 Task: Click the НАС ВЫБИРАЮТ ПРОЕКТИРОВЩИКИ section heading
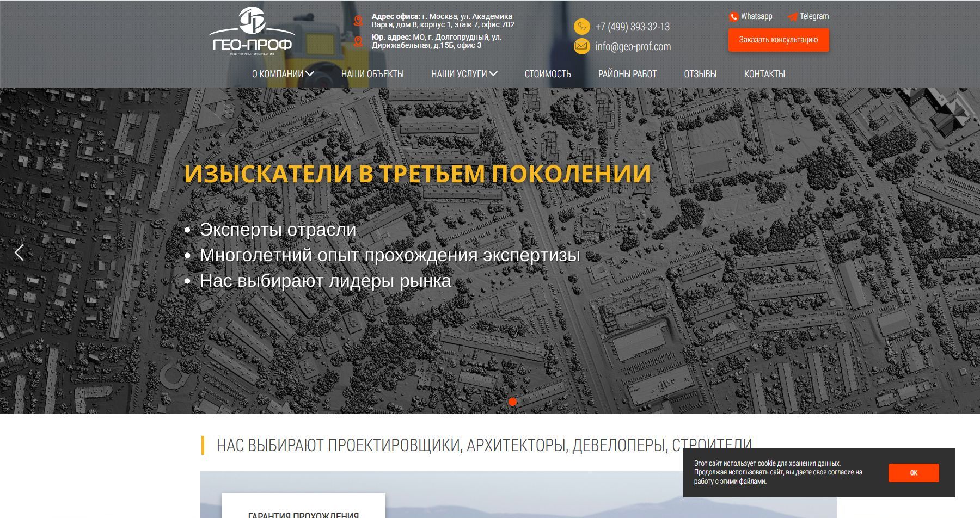(x=485, y=445)
